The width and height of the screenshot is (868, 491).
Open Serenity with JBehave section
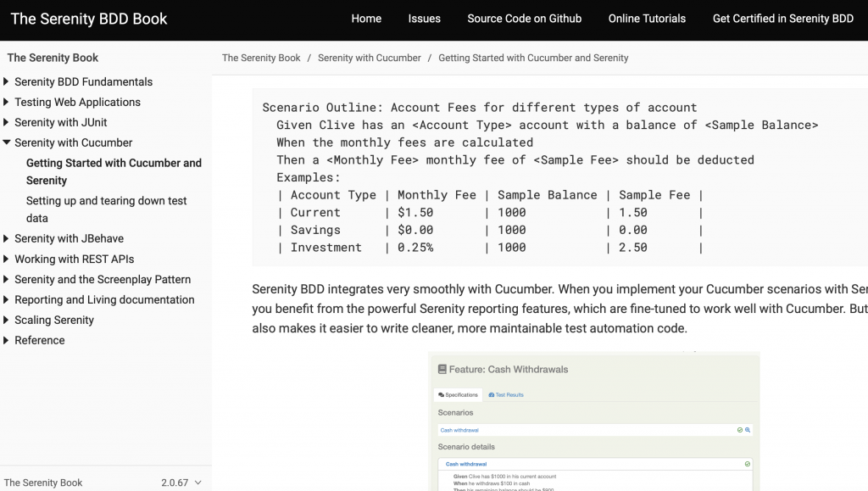70,238
